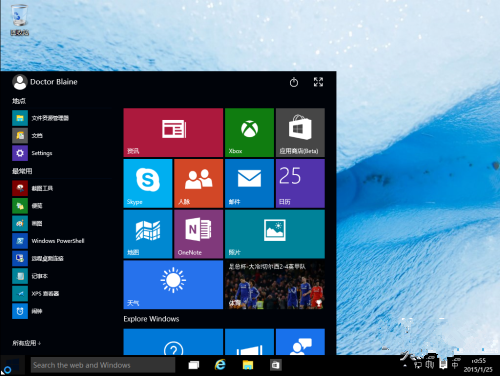Open Task View from the taskbar
500x376 pixels.
tap(194, 365)
